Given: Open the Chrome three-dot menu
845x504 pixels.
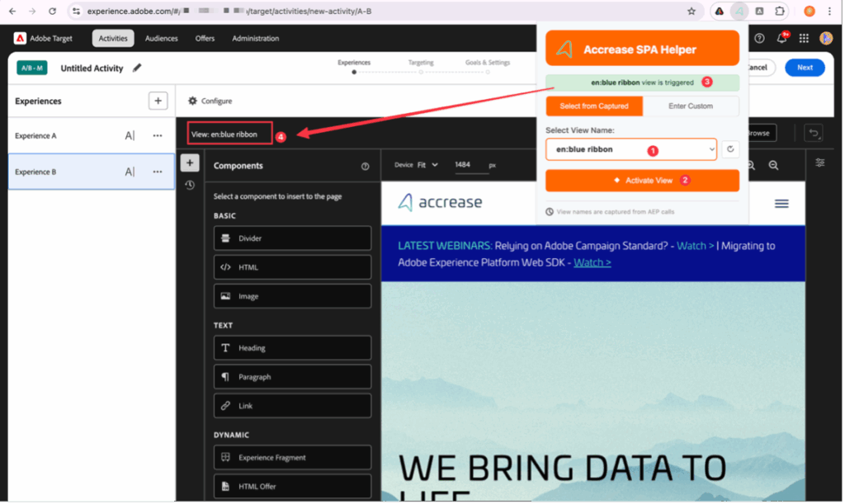Looking at the screenshot, I should [830, 11].
